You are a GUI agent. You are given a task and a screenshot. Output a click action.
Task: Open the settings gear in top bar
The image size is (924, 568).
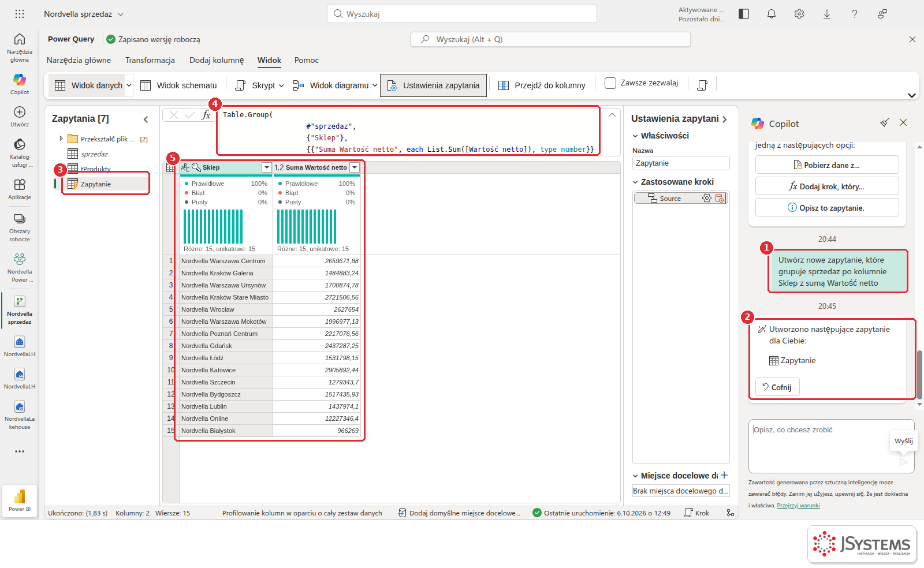[799, 14]
